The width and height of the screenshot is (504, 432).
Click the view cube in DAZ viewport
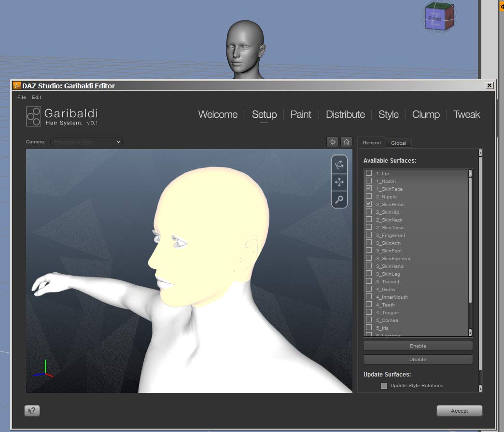439,17
